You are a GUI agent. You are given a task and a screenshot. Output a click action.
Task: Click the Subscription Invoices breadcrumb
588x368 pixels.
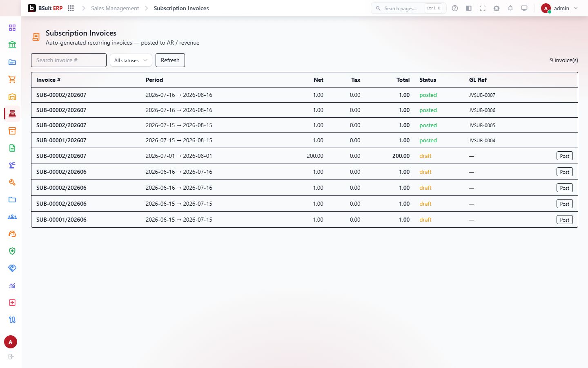(181, 8)
